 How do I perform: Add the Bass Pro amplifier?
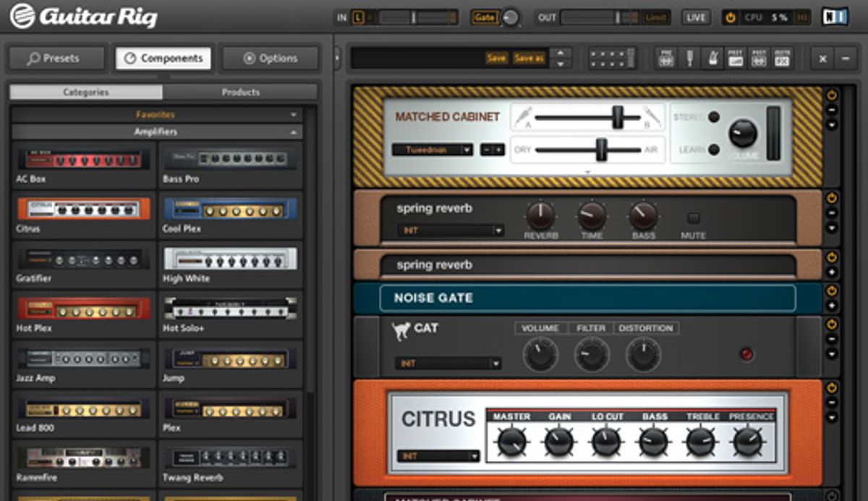click(x=230, y=165)
